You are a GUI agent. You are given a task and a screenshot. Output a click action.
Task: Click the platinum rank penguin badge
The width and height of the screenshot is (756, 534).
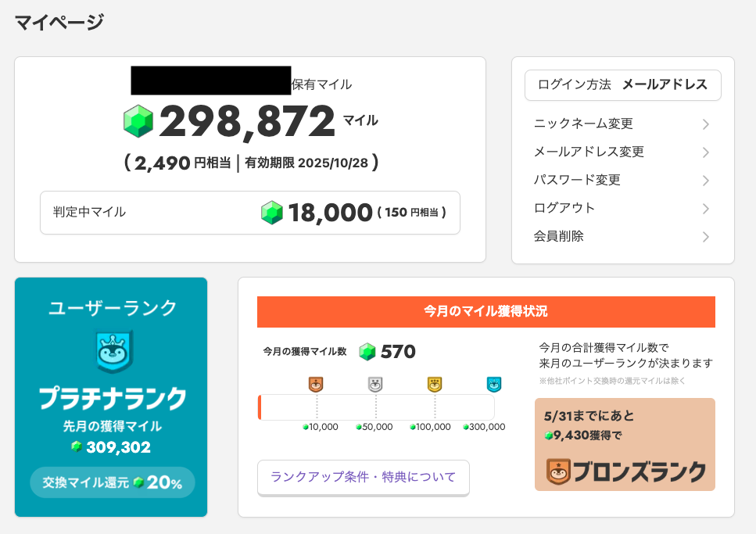(x=114, y=351)
